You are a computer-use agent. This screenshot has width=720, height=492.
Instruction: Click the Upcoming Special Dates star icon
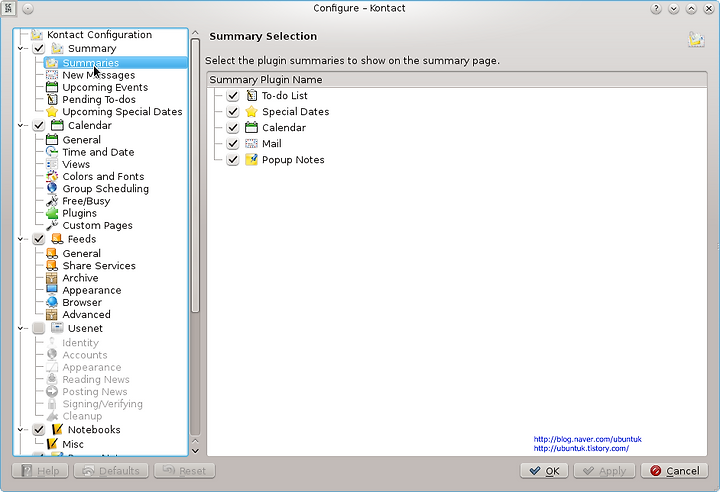click(x=52, y=112)
